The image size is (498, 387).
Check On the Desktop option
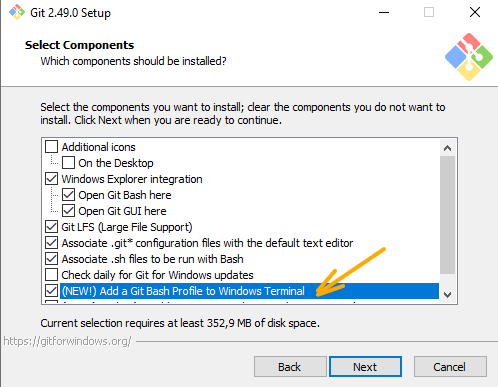click(68, 163)
